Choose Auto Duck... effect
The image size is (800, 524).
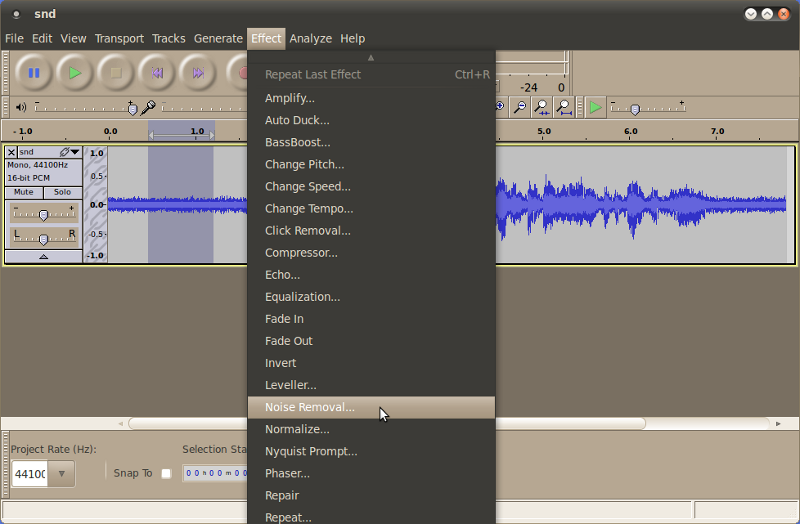371,120
